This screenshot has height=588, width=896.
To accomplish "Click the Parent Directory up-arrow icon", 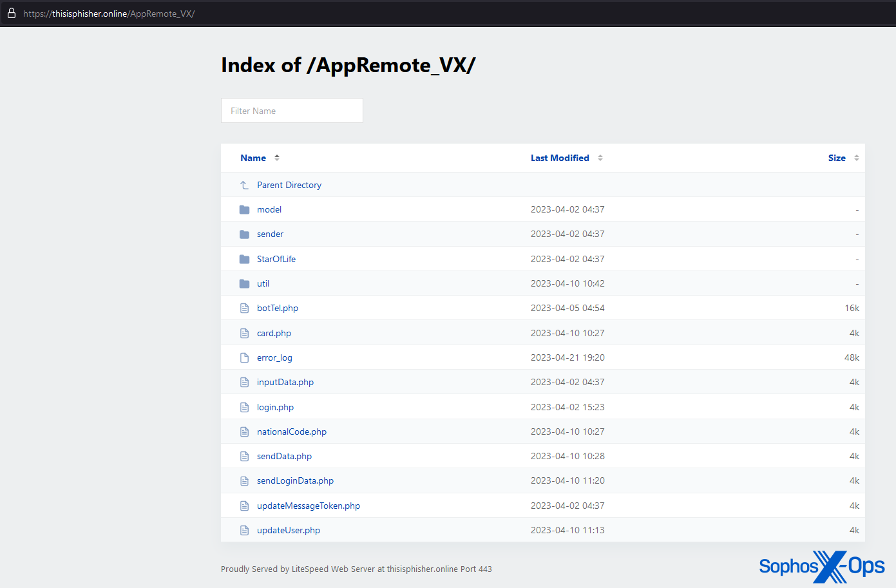I will [x=244, y=185].
